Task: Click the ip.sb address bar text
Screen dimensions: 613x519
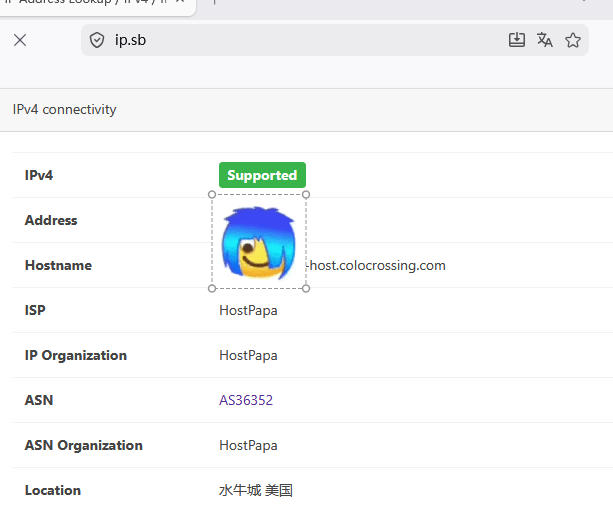Action: click(x=131, y=40)
